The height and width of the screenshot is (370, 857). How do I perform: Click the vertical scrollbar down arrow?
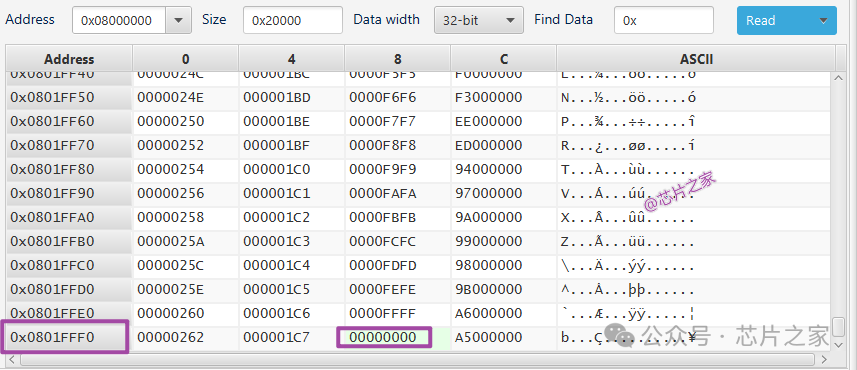click(x=839, y=344)
